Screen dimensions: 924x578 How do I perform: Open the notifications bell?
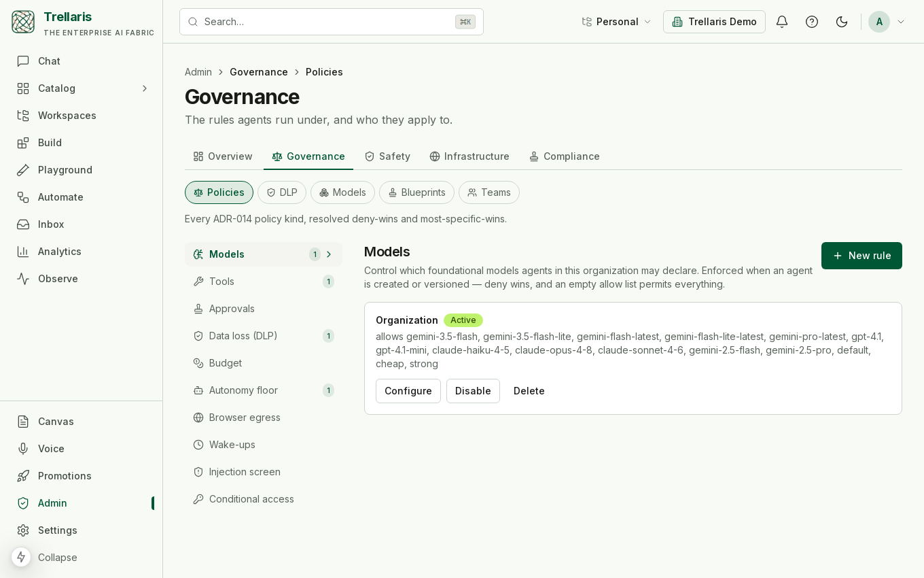(x=782, y=22)
